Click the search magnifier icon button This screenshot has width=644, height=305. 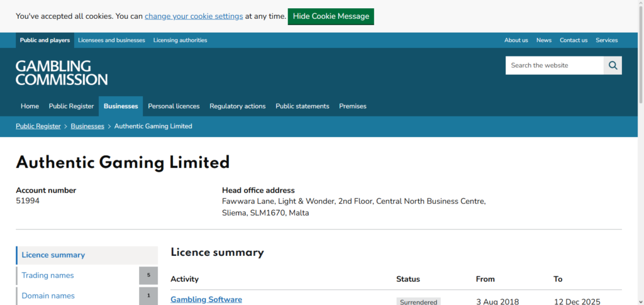coord(613,65)
